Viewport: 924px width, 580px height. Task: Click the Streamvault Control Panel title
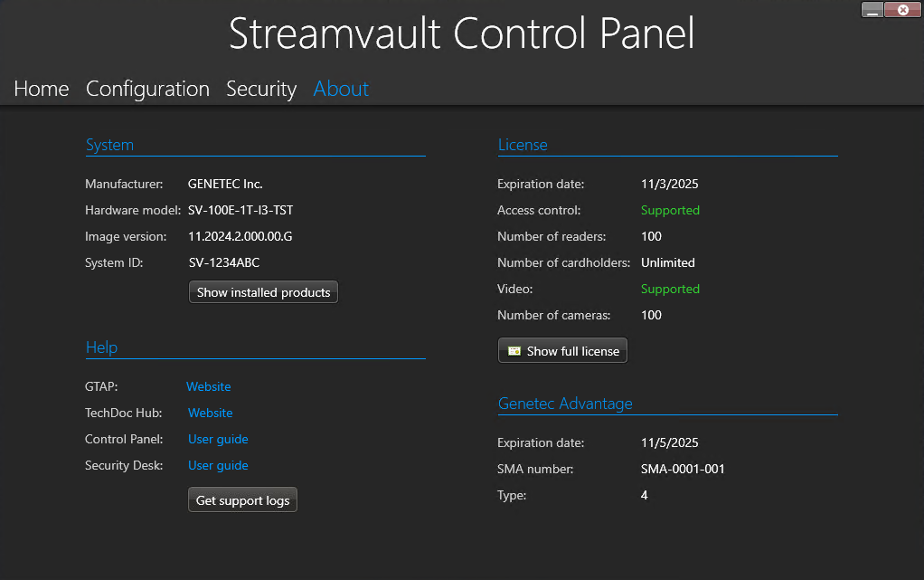[461, 33]
